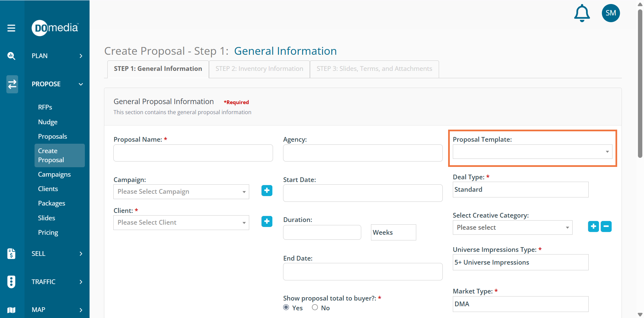
Task: Click the SM user avatar
Action: (x=610, y=13)
